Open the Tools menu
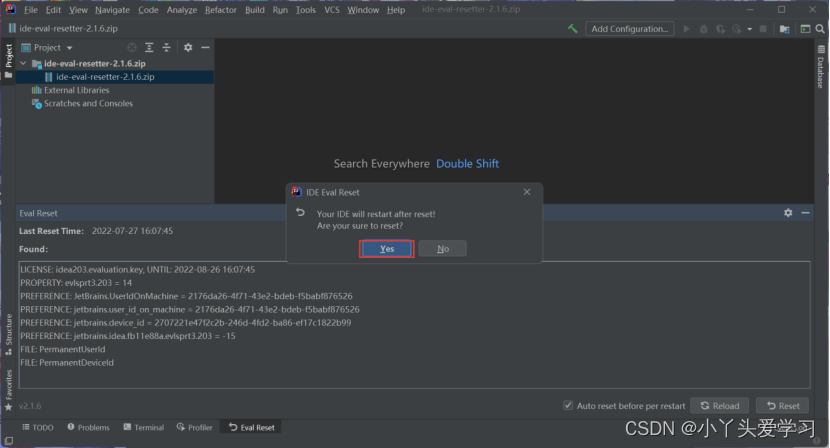Image resolution: width=830 pixels, height=448 pixels. coord(305,10)
